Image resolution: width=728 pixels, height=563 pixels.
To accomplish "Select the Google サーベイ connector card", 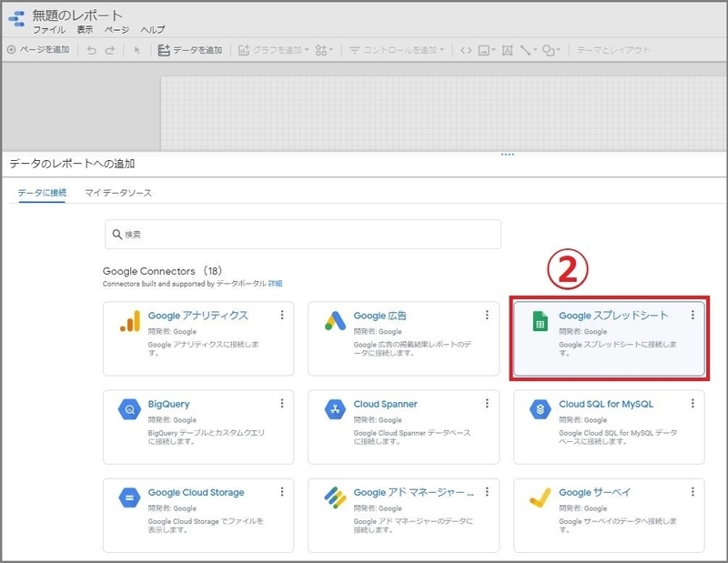I will click(x=609, y=516).
